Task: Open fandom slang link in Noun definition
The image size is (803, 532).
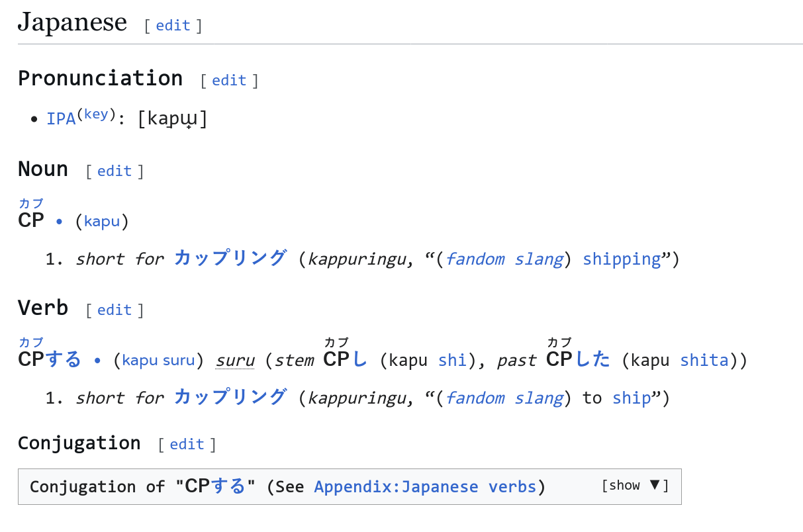Action: 504,259
